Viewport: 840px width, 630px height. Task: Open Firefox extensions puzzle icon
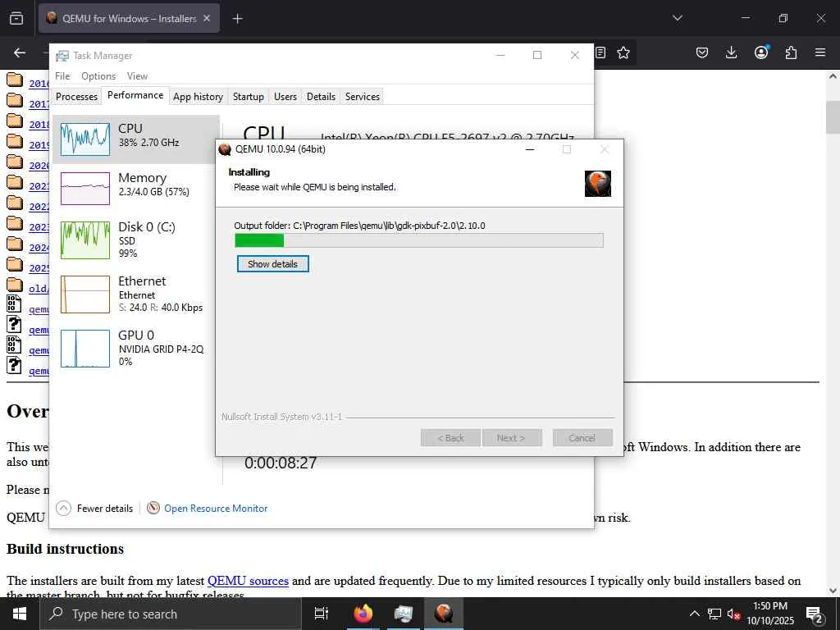(791, 52)
